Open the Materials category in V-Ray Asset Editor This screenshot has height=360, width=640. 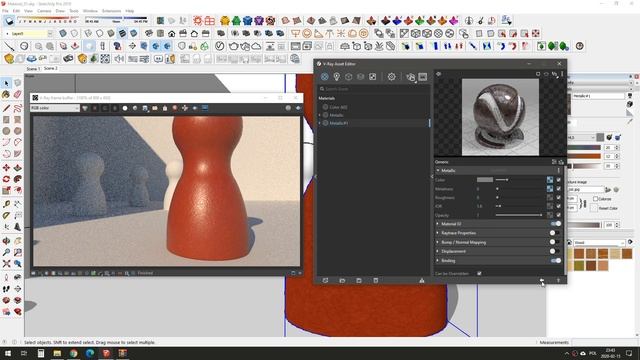tap(324, 77)
